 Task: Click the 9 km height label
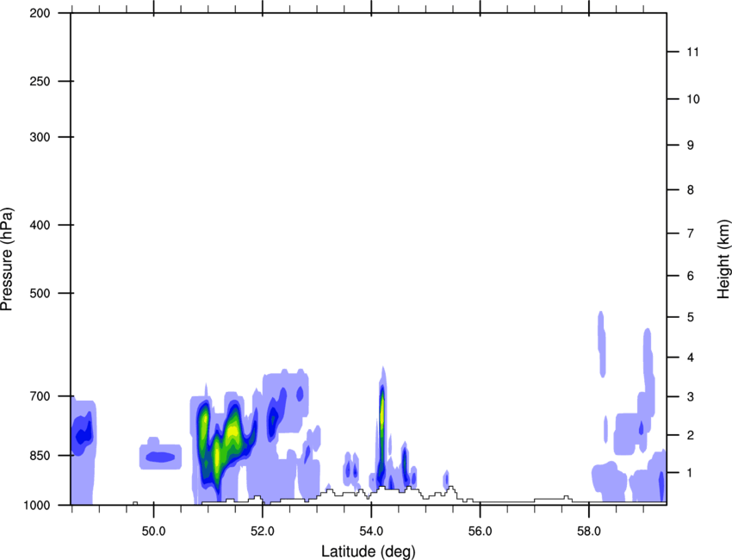click(691, 146)
